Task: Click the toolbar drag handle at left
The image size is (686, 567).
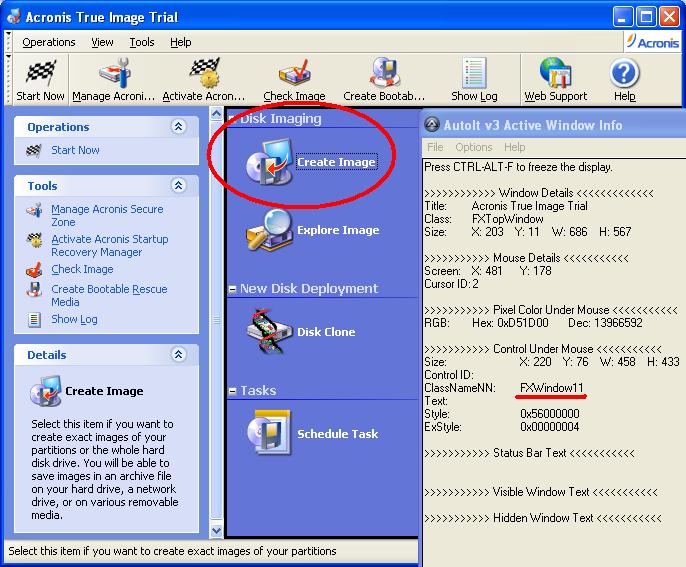Action: point(8,80)
